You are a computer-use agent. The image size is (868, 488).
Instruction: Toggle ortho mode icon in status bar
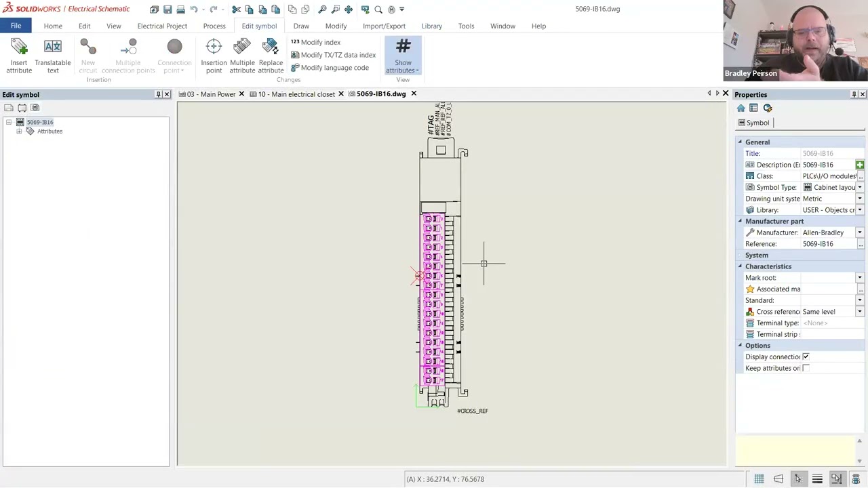click(778, 479)
